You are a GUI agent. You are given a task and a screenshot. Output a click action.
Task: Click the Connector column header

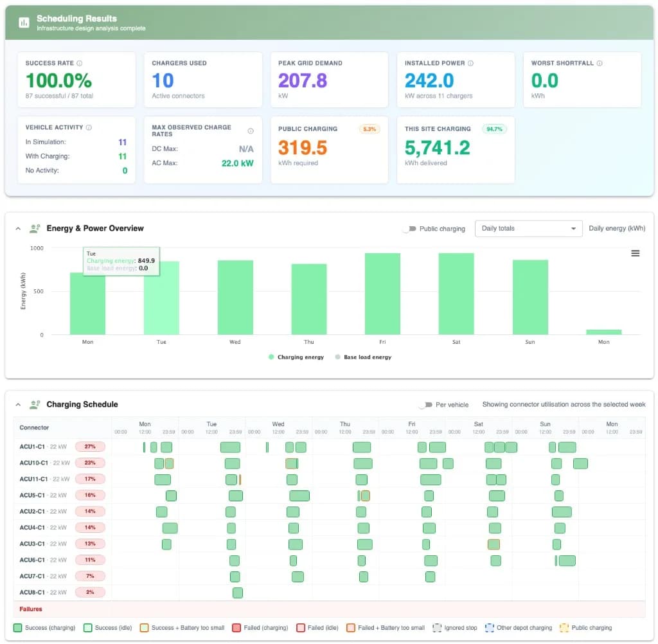(x=35, y=427)
